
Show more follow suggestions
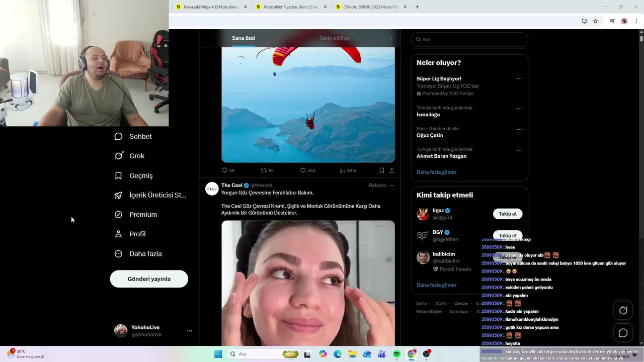pos(436,285)
